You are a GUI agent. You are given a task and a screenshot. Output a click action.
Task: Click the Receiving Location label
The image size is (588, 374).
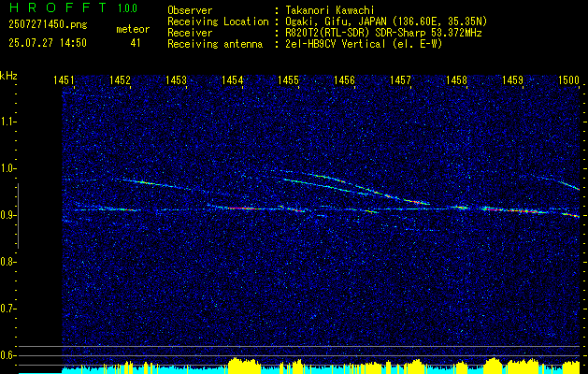pyautogui.click(x=218, y=22)
